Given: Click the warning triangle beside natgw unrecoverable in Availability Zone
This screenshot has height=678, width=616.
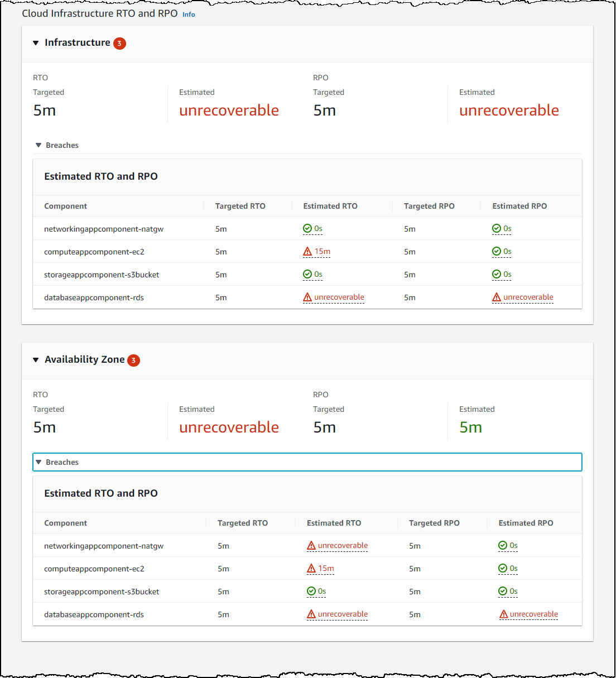Looking at the screenshot, I should [311, 545].
